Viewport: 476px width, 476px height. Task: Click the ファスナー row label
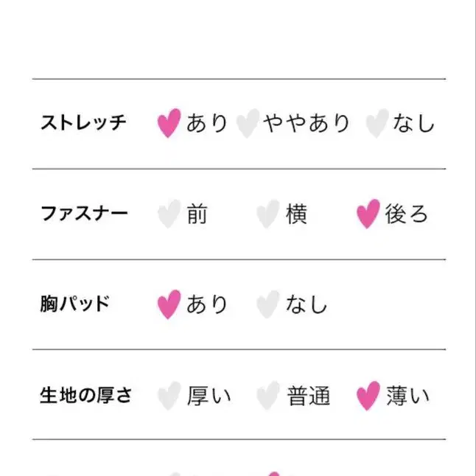click(x=84, y=214)
